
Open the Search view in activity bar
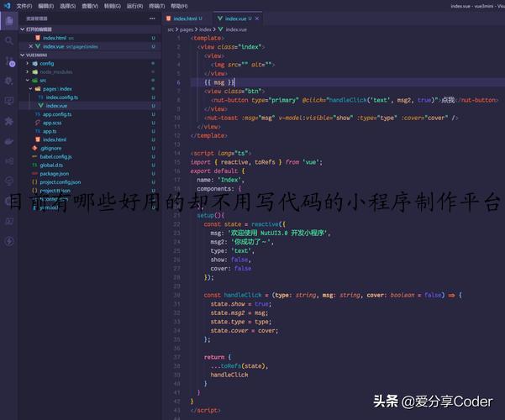[9, 40]
